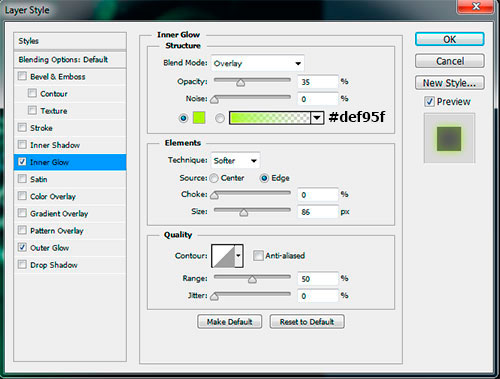Click the Noise value field
The height and width of the screenshot is (379, 500).
[318, 99]
